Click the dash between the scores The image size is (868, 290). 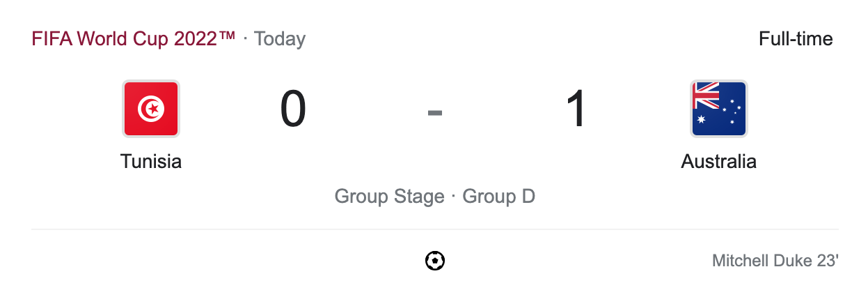[435, 112]
